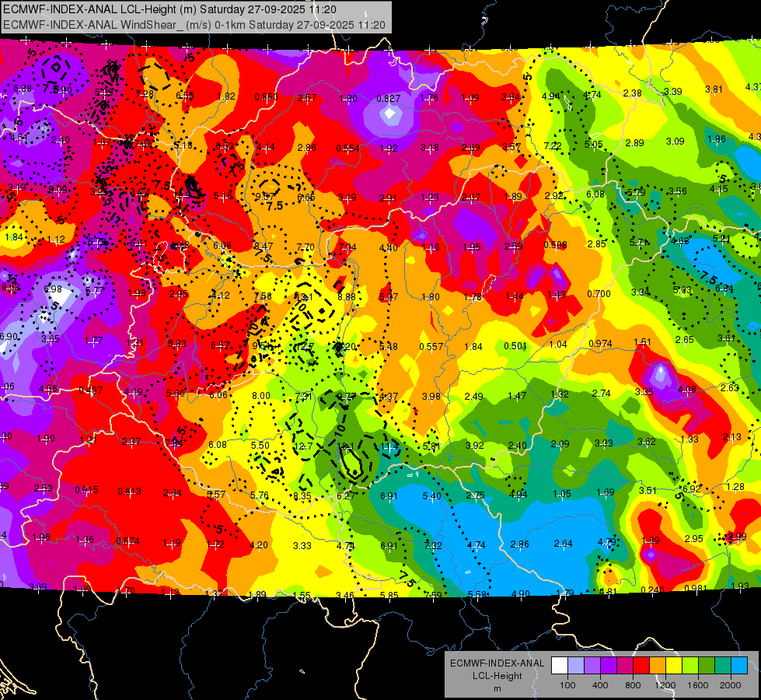Click the wind shear value 6.98
The width and height of the screenshot is (761, 700).
click(53, 289)
